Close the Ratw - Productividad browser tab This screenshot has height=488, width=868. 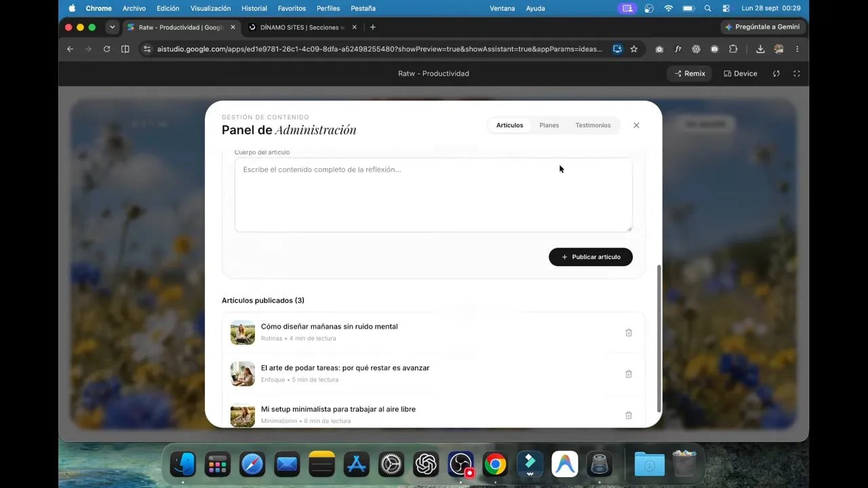pyautogui.click(x=233, y=27)
